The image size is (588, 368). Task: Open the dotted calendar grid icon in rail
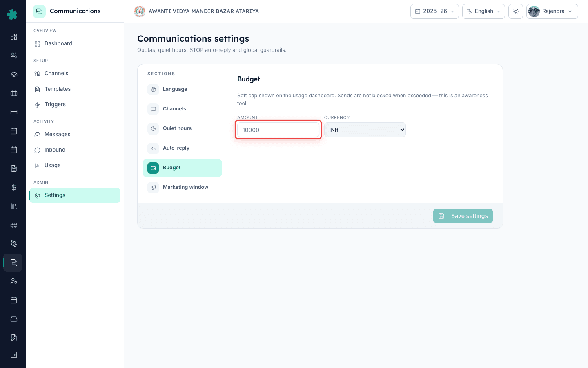point(14,300)
